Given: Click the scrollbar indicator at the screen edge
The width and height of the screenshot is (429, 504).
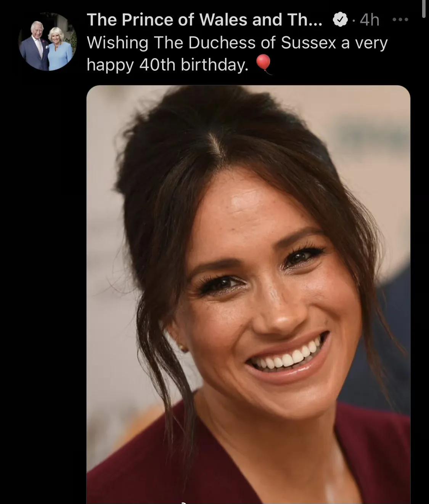Looking at the screenshot, I should click(424, 8).
